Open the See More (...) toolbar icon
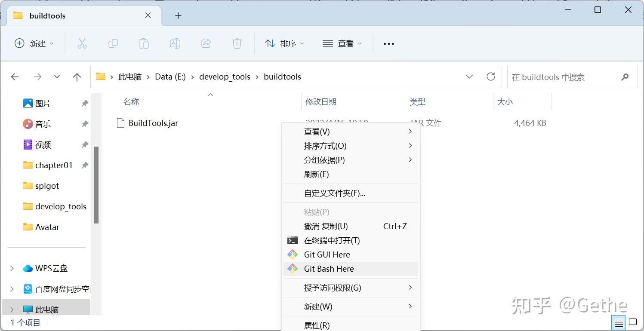The image size is (644, 331). [388, 43]
